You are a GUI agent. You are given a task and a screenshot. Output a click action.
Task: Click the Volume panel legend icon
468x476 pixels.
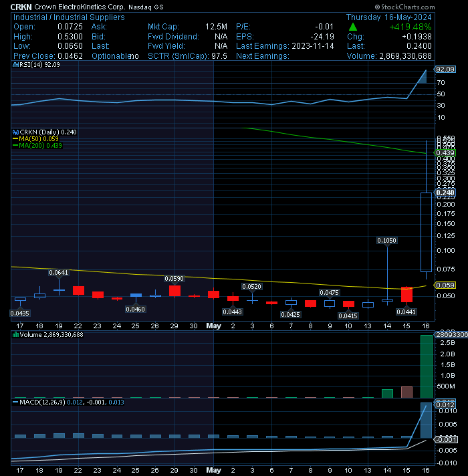click(15, 334)
